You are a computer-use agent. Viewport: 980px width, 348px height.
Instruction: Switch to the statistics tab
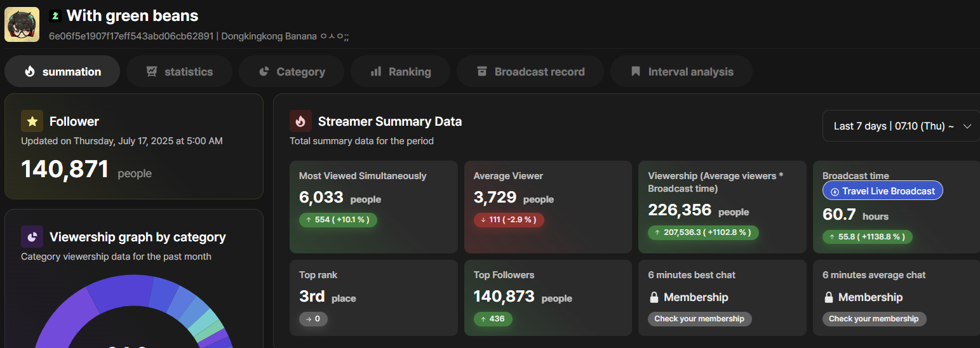pos(179,72)
